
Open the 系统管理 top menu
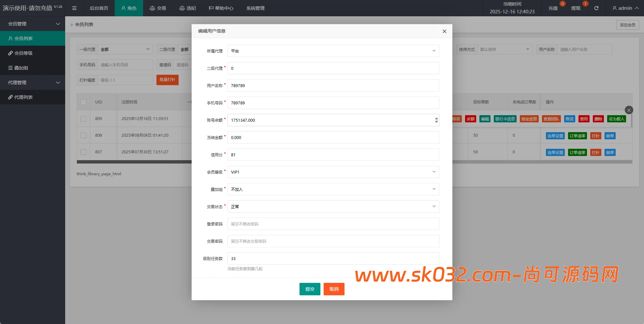[x=255, y=8]
